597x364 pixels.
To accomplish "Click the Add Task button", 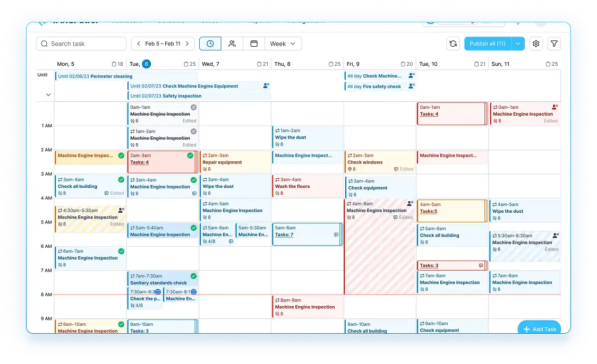I will point(539,329).
